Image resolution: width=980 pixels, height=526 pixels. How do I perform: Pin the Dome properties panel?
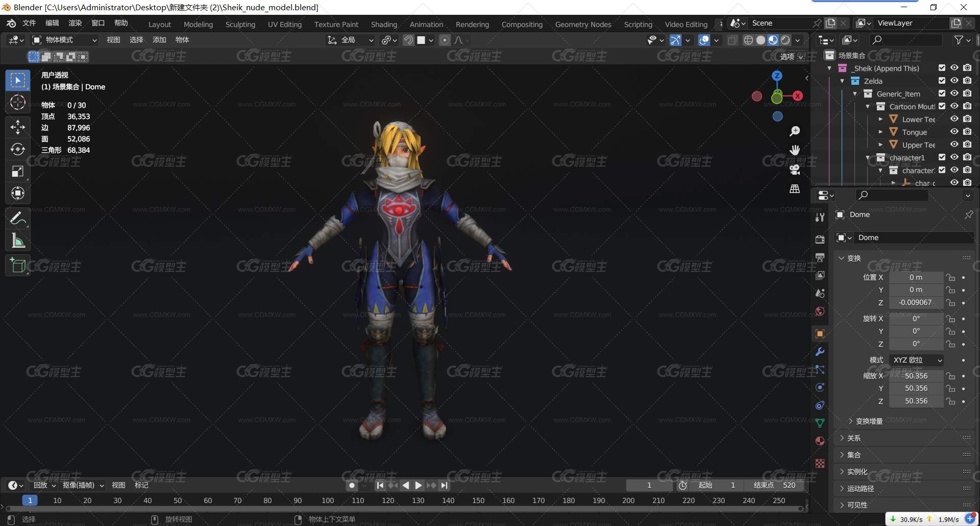coord(968,215)
